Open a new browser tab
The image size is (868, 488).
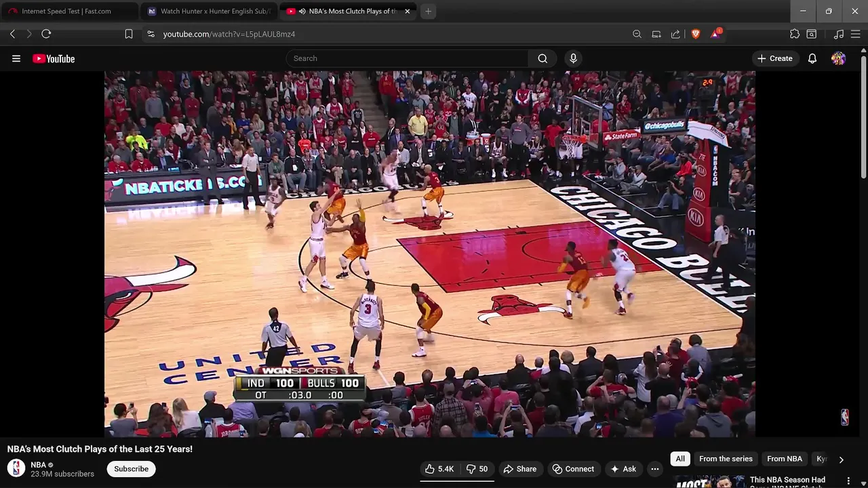pos(428,12)
